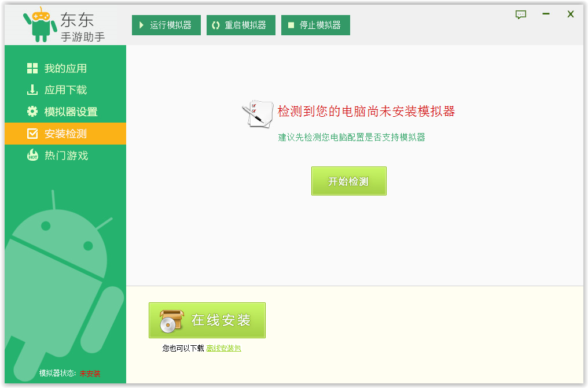Click the 模拟器设置 gear icon
The image size is (588, 388).
click(32, 112)
